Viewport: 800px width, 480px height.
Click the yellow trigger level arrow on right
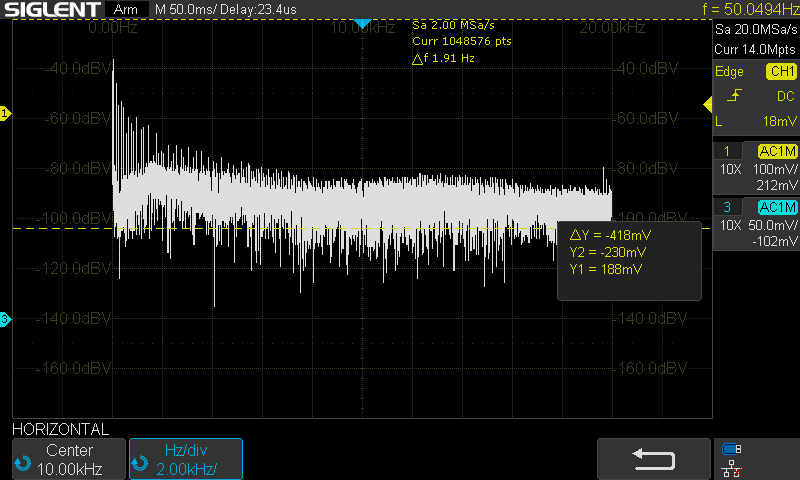pos(708,105)
